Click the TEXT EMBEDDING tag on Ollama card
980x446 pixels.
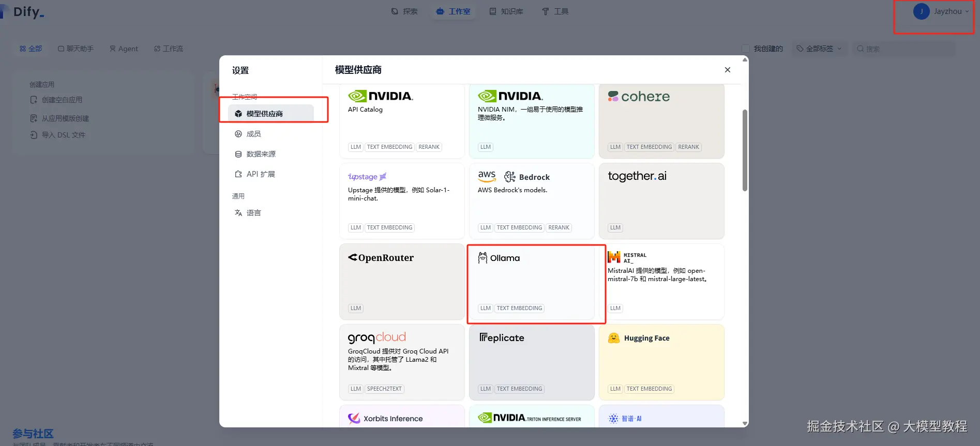pos(519,308)
